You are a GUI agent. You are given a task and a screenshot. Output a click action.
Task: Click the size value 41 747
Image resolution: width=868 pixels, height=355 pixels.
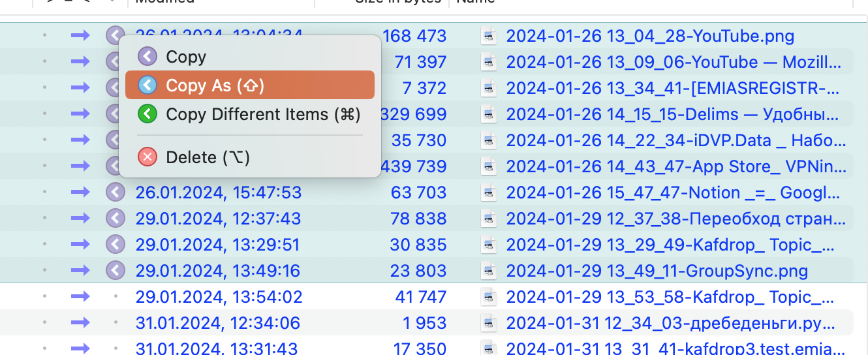pyautogui.click(x=421, y=297)
